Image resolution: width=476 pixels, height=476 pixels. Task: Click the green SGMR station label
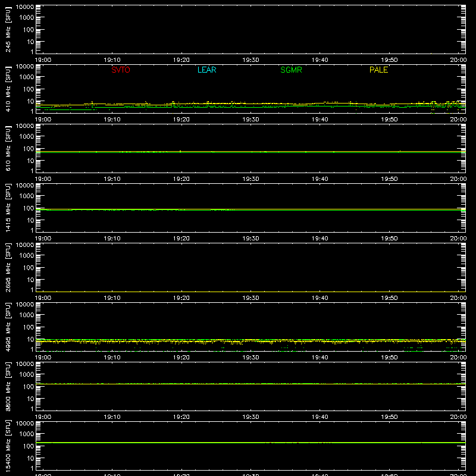pos(291,70)
